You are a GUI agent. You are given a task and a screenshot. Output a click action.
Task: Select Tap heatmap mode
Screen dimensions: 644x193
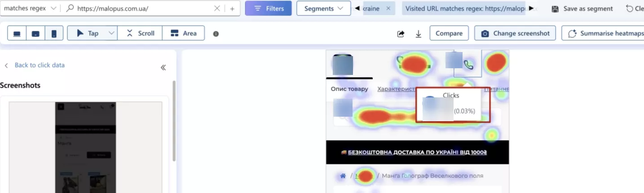coord(87,33)
